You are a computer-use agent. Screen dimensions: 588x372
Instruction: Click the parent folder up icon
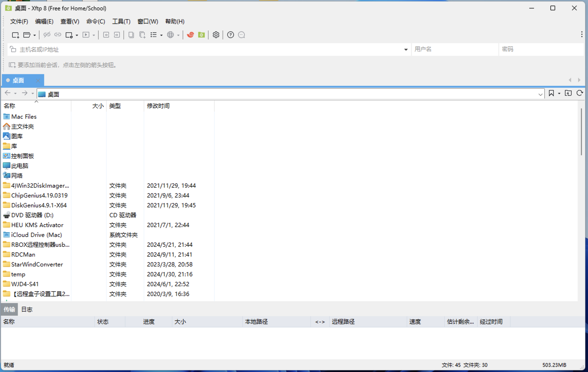568,93
